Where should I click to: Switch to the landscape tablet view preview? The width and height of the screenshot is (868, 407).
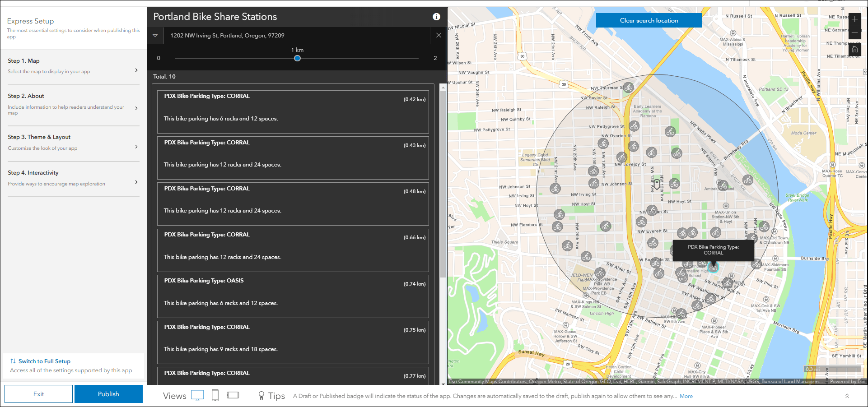coord(233,395)
